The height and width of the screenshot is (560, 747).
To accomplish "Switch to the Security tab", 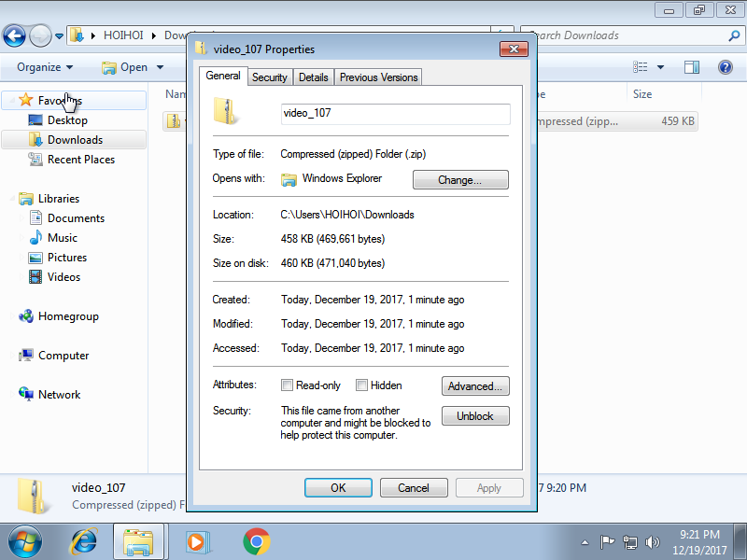I will (x=269, y=77).
